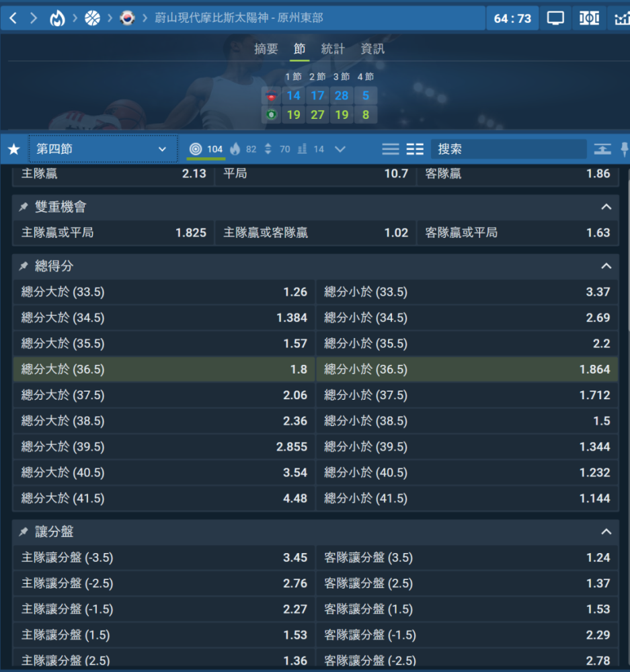
Task: Click the 64 : 73 score box
Action: [x=512, y=18]
